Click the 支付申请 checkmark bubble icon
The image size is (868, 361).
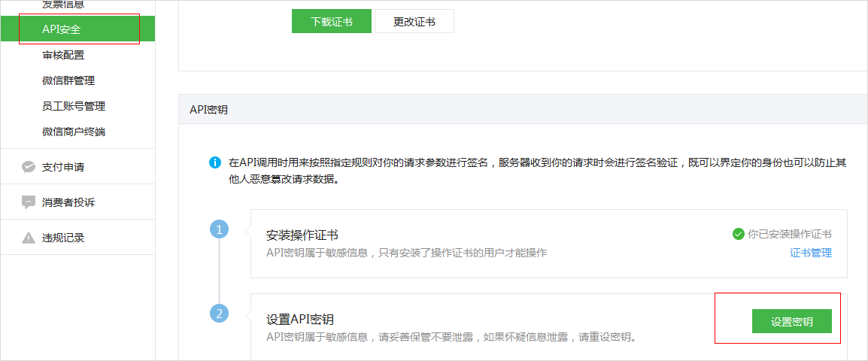[x=29, y=167]
